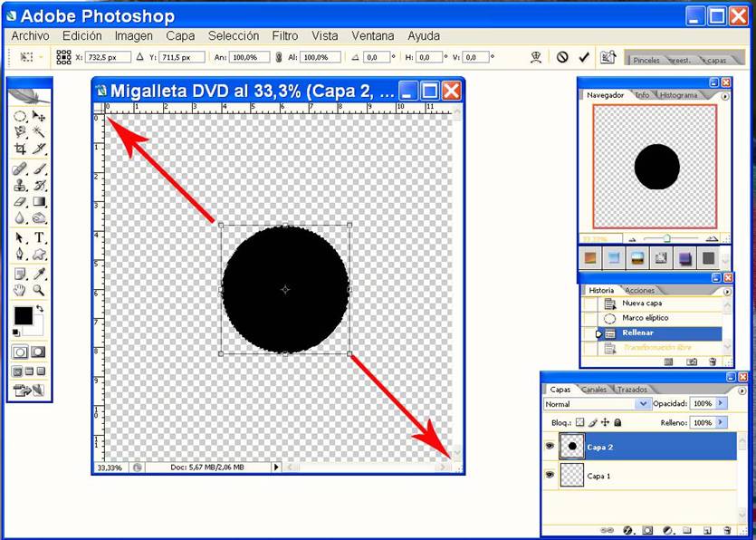Click the foreground black color swatch

tap(23, 315)
